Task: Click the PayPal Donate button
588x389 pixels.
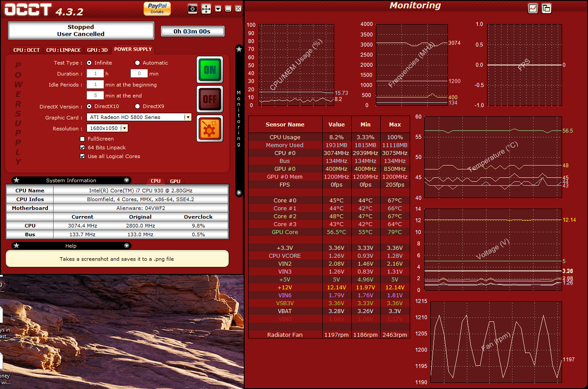Action: click(157, 8)
